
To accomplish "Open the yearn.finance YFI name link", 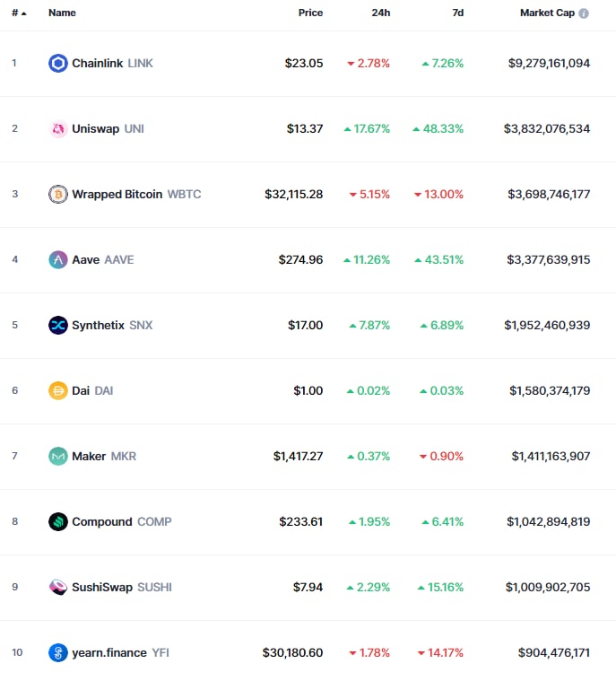I will (x=120, y=653).
